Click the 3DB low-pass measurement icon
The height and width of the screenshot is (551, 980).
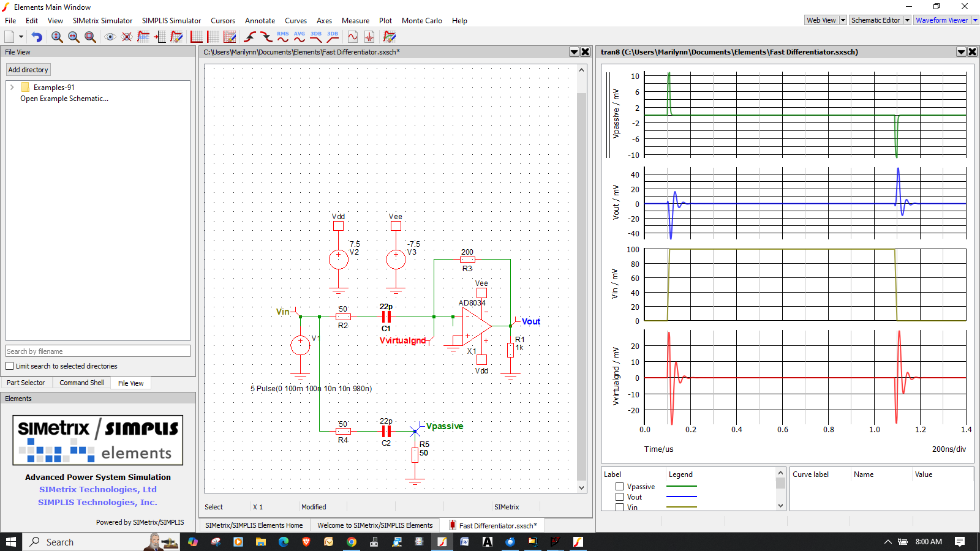point(316,37)
